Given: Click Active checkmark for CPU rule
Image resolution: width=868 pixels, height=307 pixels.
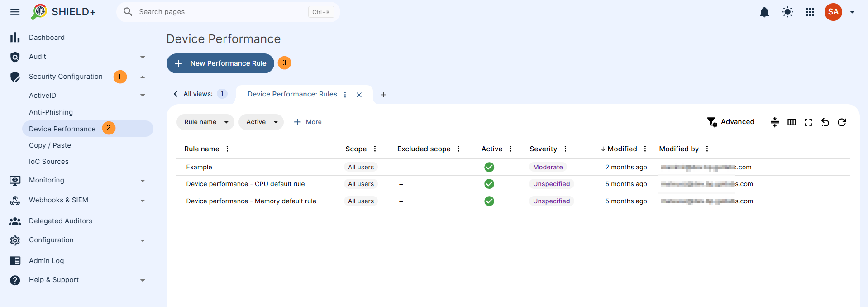Looking at the screenshot, I should click(489, 184).
